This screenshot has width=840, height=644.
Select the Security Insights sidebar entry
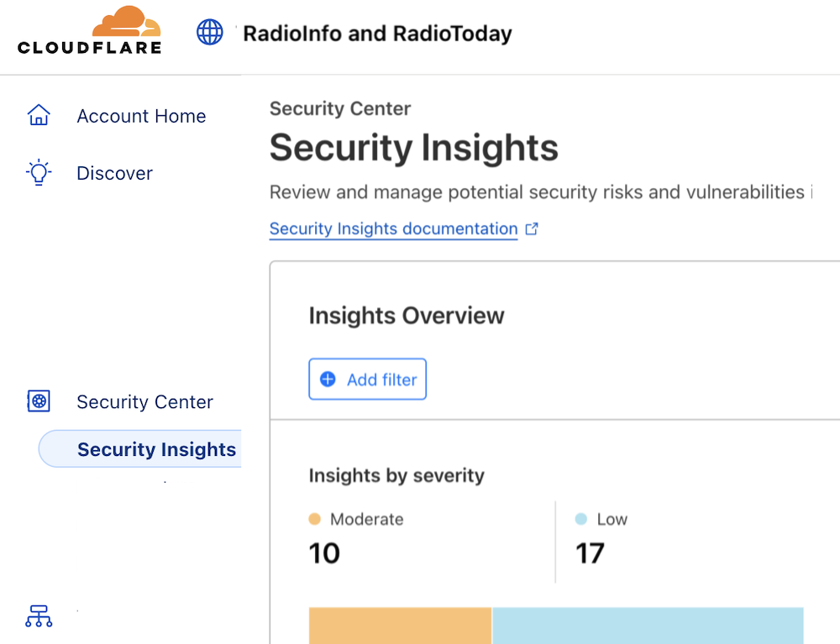point(156,449)
